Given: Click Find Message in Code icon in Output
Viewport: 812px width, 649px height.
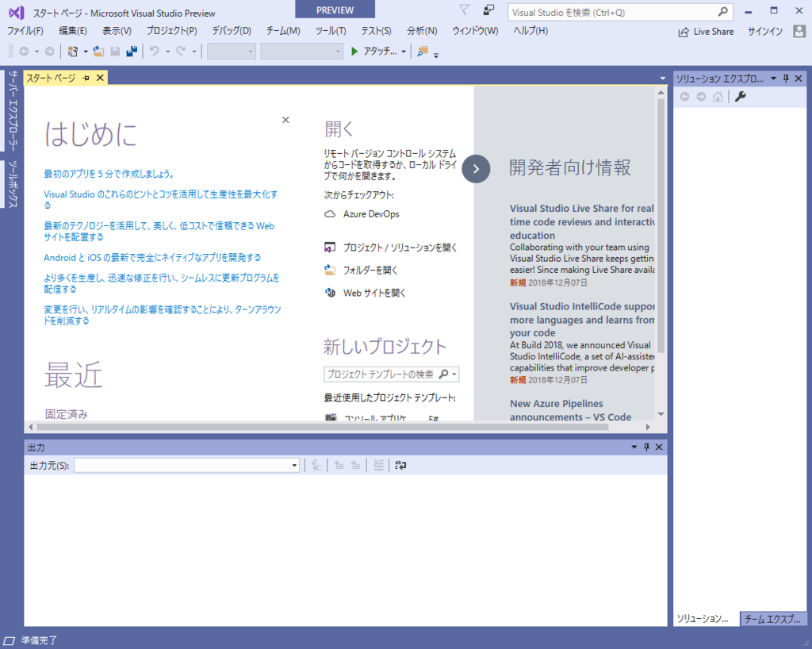Looking at the screenshot, I should coord(316,465).
